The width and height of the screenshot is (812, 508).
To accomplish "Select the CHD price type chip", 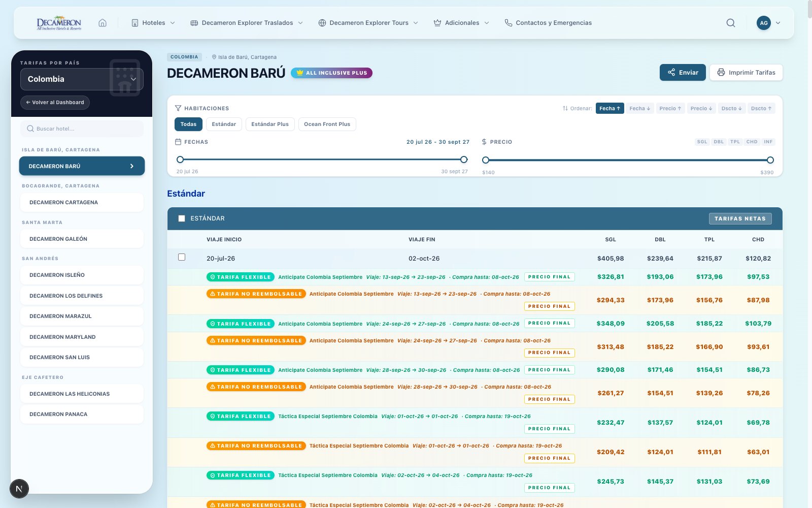I will (x=752, y=142).
